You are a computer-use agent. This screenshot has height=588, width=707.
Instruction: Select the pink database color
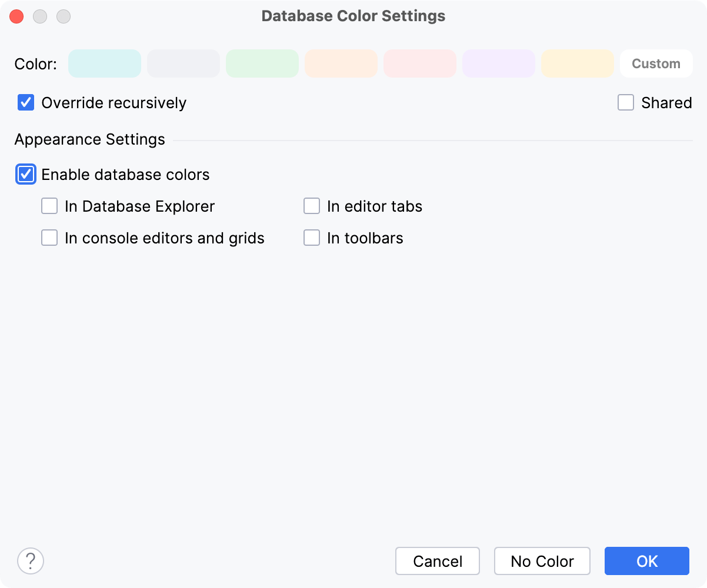click(419, 64)
